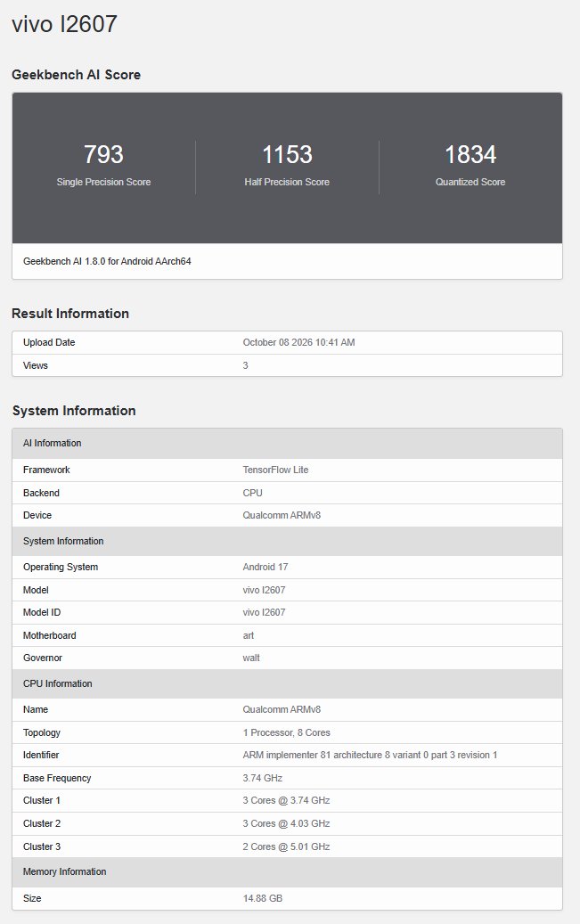Select vivo I2607 in the Model row
580x924 pixels.
click(264, 590)
